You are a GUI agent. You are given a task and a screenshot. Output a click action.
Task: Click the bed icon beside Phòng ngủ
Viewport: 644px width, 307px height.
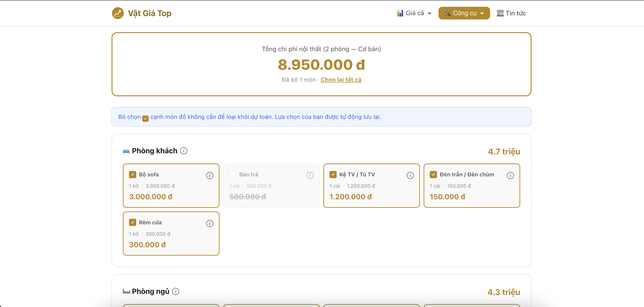pyautogui.click(x=126, y=291)
